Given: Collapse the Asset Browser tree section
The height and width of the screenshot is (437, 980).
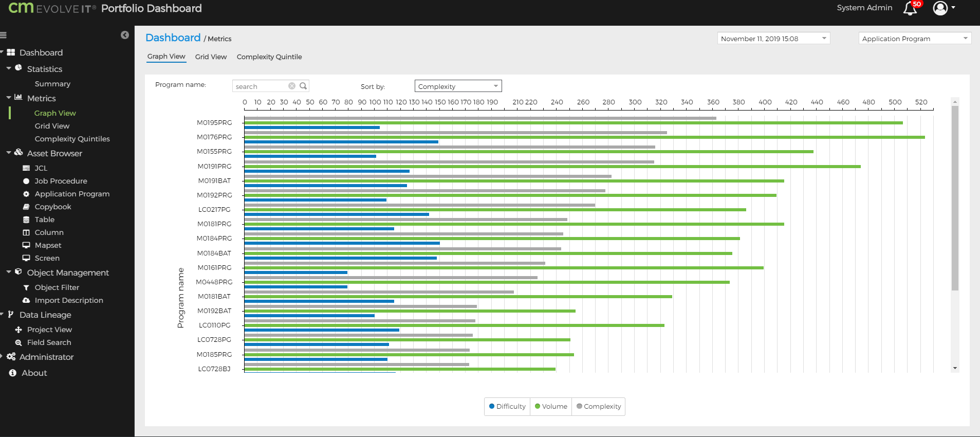Looking at the screenshot, I should pyautogui.click(x=9, y=152).
